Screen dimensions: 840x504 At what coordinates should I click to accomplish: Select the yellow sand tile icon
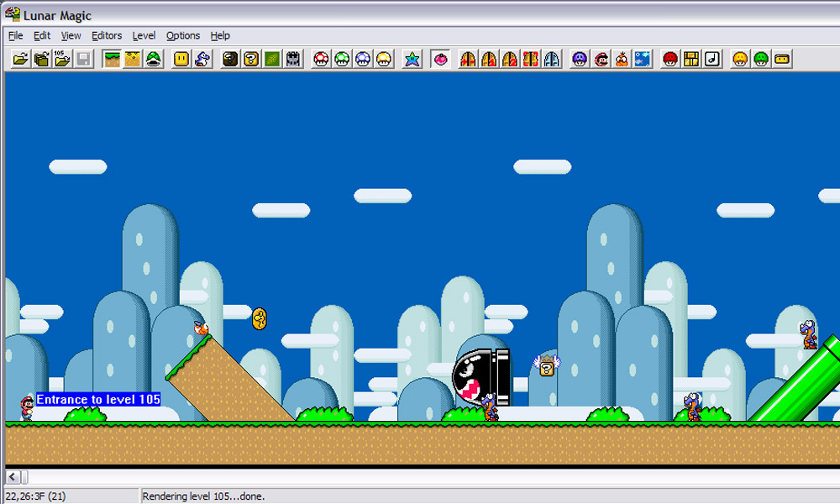coord(133,59)
